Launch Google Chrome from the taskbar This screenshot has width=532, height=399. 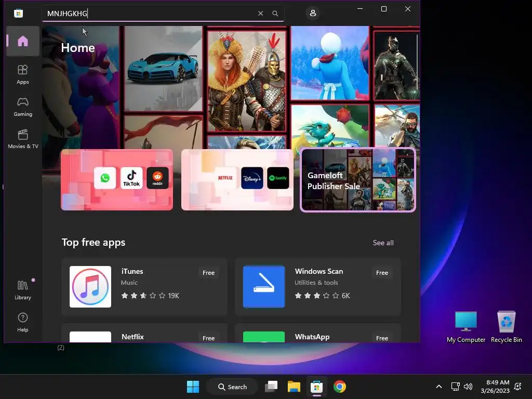[x=340, y=387]
